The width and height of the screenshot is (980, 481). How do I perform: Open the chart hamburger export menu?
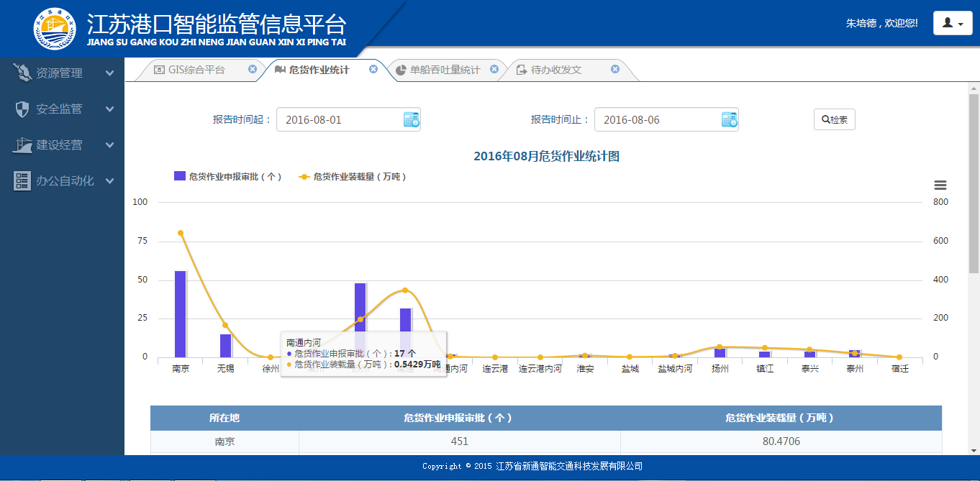point(940,185)
